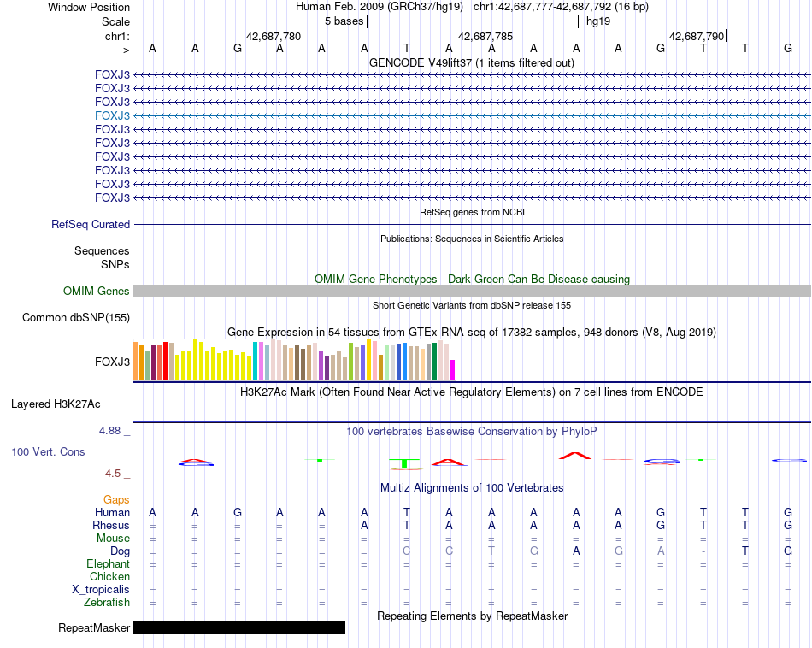Click the 42,687,790 ruler position marker
The image size is (812, 648).
pyautogui.click(x=697, y=36)
